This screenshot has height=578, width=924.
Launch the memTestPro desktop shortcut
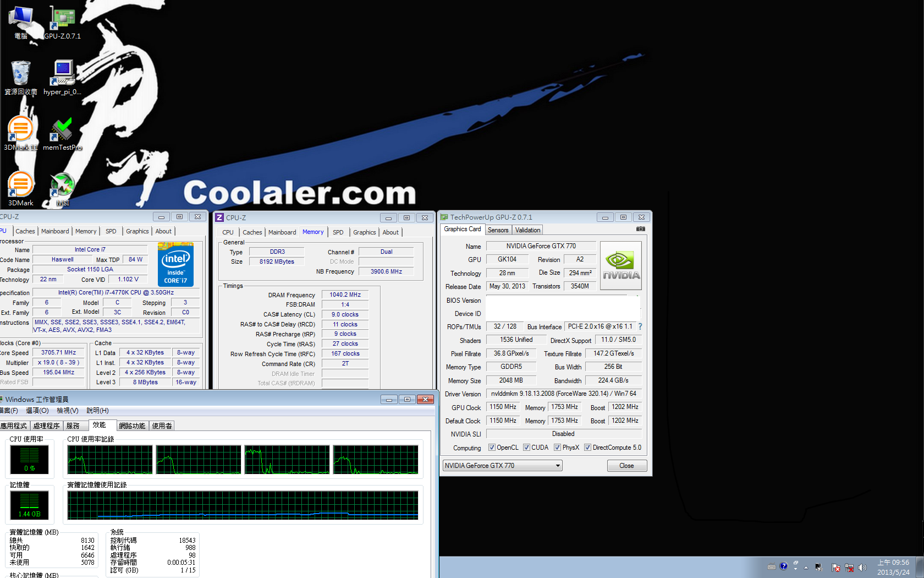pos(62,133)
